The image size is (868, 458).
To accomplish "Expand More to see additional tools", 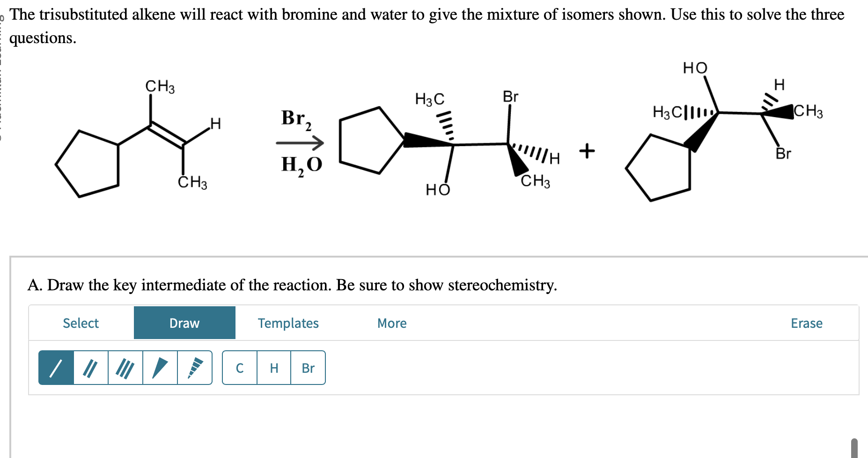I will (391, 323).
